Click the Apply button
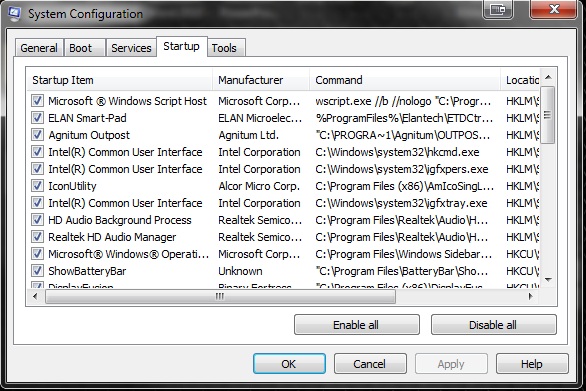 point(451,364)
